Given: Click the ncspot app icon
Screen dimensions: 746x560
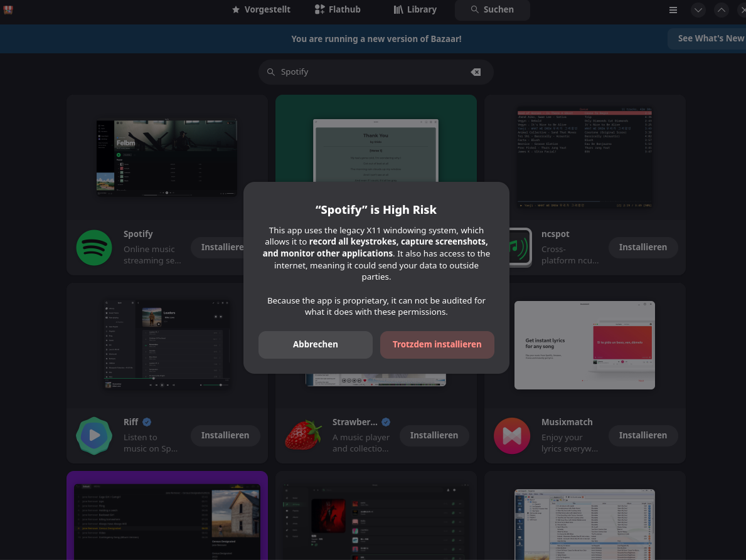Looking at the screenshot, I should click(x=520, y=248).
